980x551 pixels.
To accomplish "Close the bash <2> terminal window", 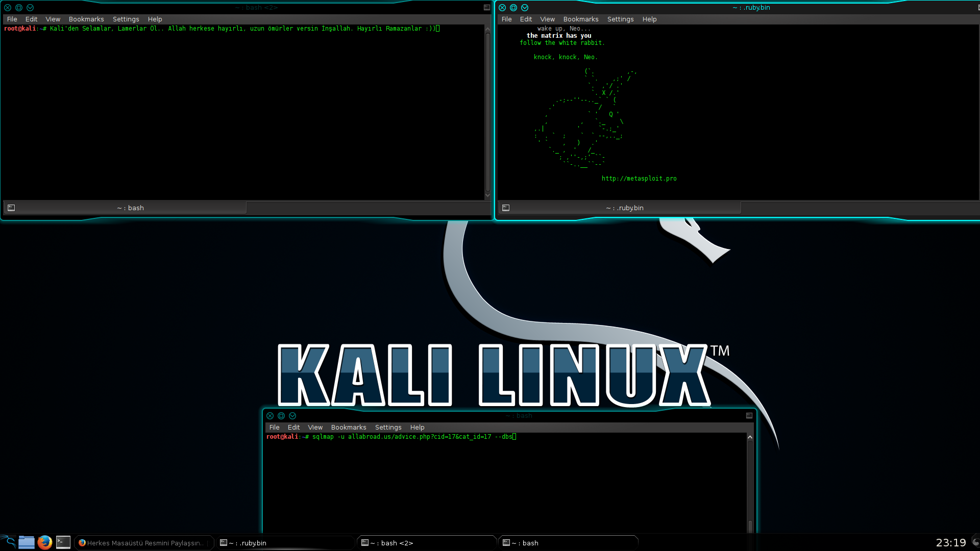I will click(8, 8).
